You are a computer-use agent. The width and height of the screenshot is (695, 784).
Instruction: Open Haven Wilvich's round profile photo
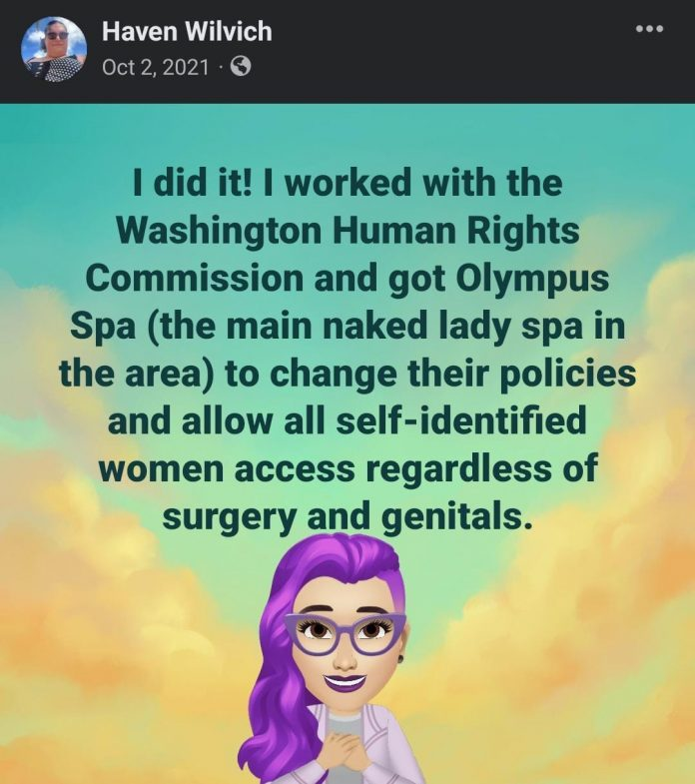pos(54,49)
